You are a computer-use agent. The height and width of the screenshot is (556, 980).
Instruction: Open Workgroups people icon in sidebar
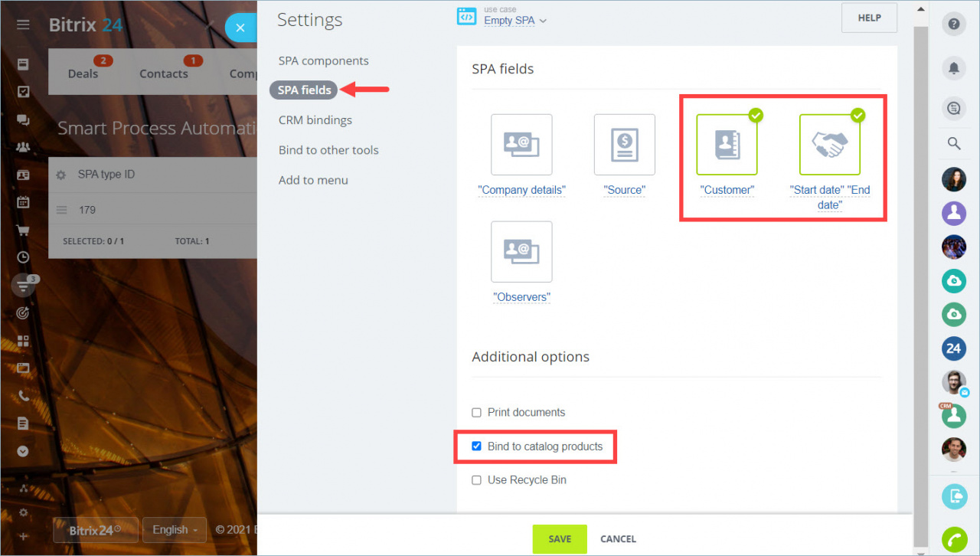click(23, 147)
